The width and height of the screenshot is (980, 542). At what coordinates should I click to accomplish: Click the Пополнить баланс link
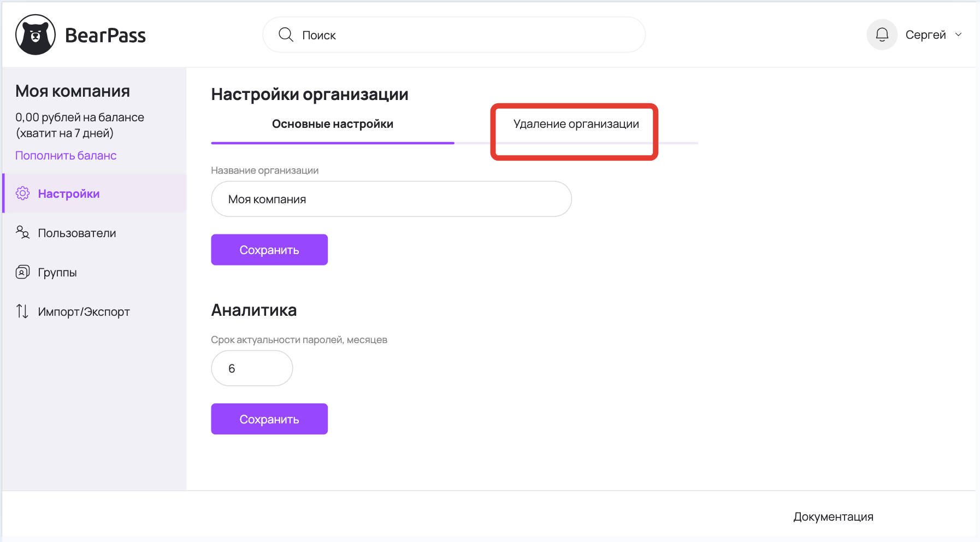click(66, 156)
